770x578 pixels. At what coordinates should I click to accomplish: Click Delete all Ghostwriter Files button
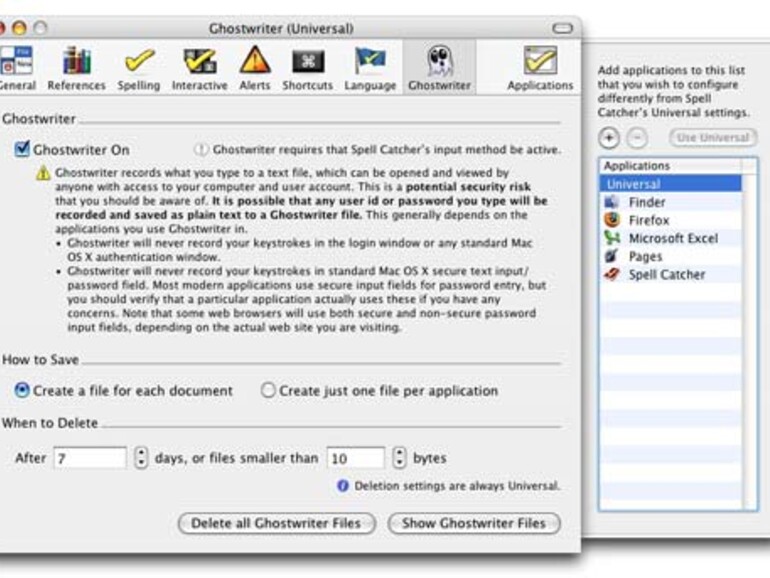[276, 523]
